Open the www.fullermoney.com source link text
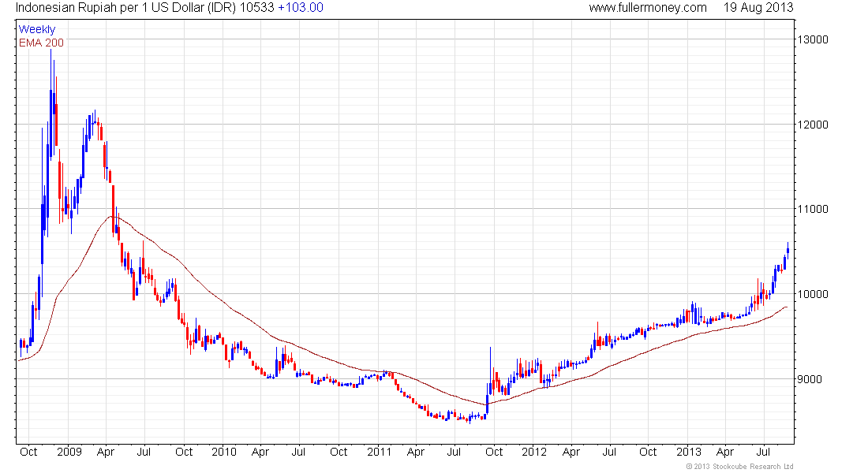The image size is (868, 473). point(648,8)
